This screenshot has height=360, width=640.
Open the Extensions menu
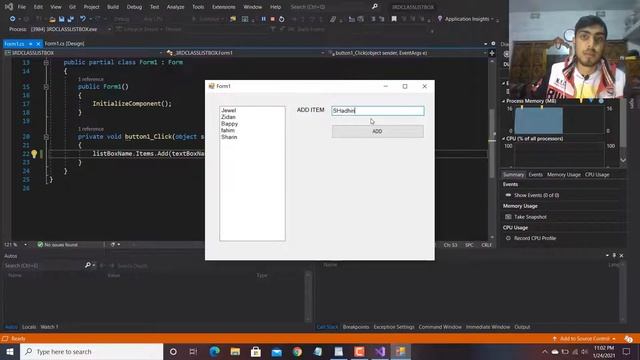[224, 7]
